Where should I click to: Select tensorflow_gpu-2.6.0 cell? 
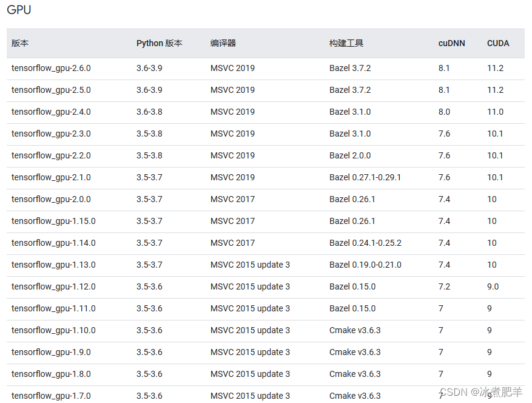pyautogui.click(x=51, y=68)
